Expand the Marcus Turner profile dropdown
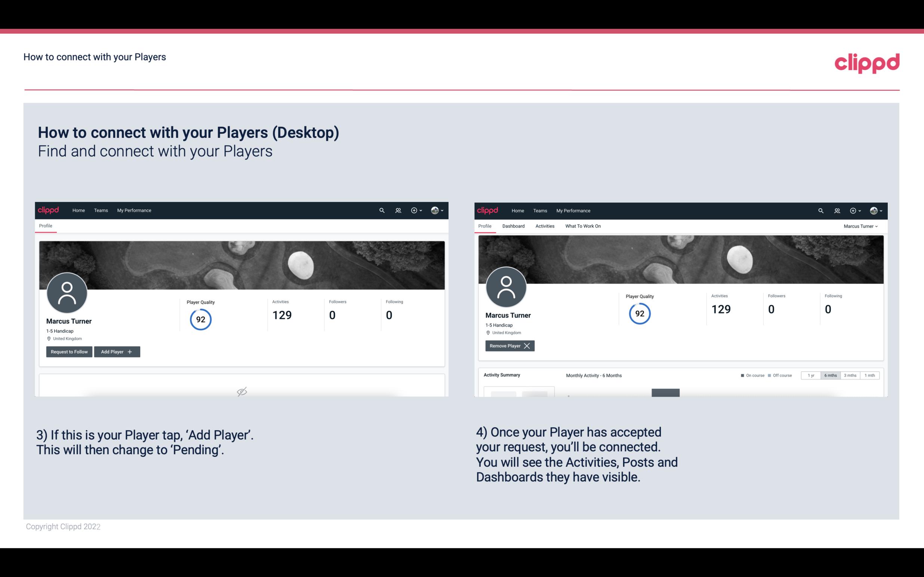Screen dimensions: 924x577 861,226
